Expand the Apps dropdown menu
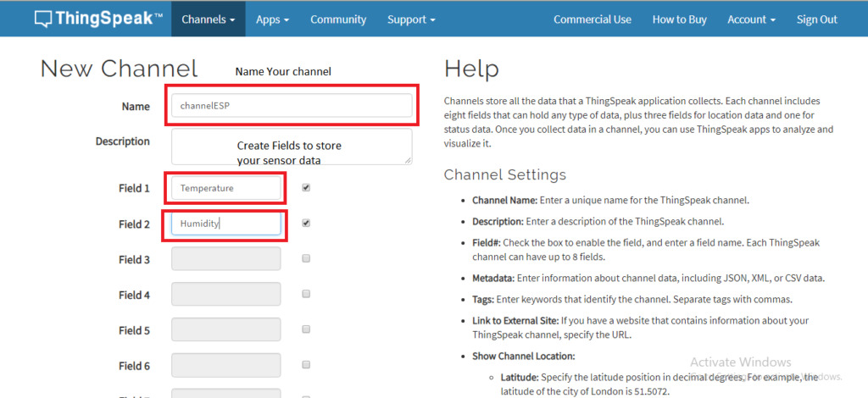Screen dimensions: 868x398 tap(272, 19)
